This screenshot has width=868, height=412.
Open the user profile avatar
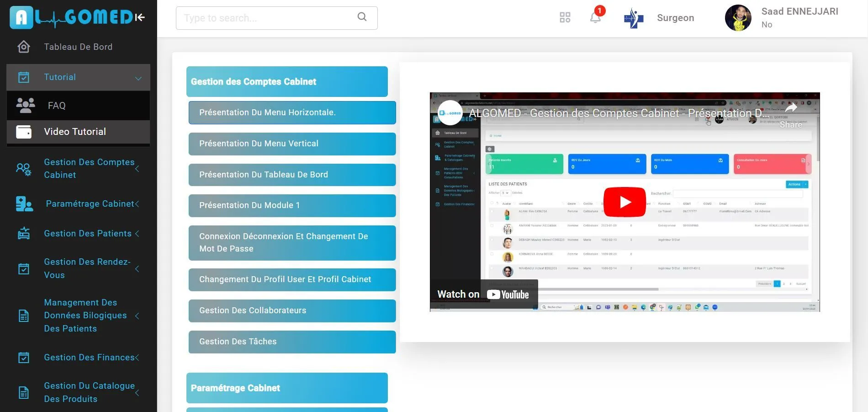coord(738,18)
